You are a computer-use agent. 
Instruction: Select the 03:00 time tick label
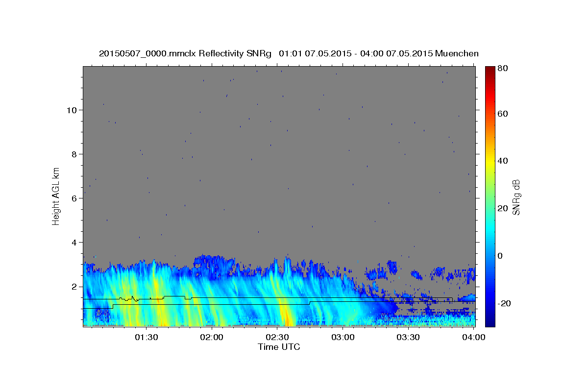343,338
